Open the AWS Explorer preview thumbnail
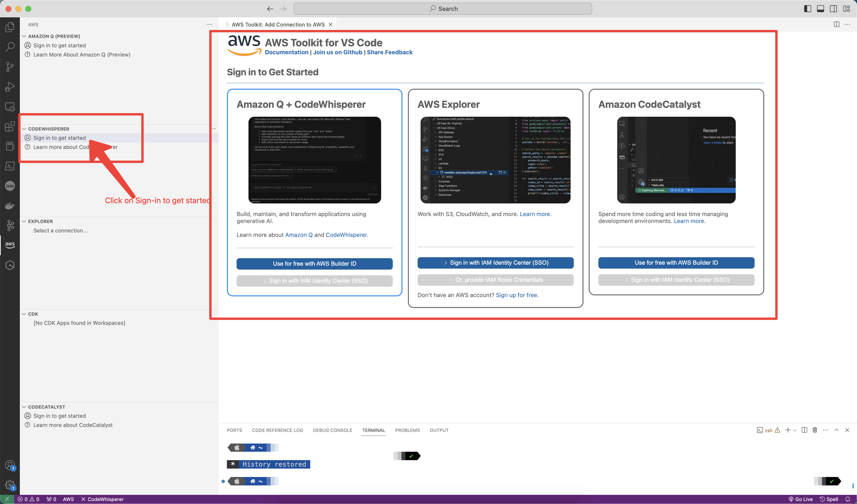This screenshot has width=857, height=504. tap(495, 160)
